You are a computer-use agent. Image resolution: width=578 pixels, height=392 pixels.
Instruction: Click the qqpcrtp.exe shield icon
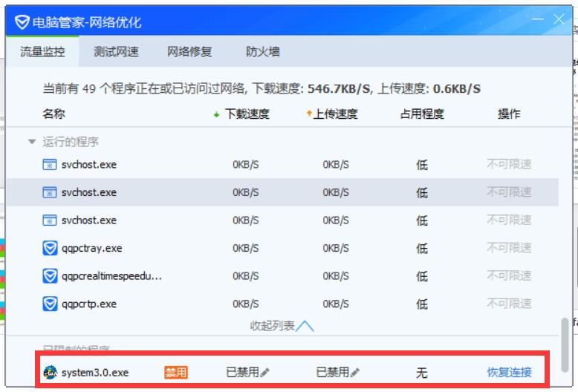click(50, 304)
